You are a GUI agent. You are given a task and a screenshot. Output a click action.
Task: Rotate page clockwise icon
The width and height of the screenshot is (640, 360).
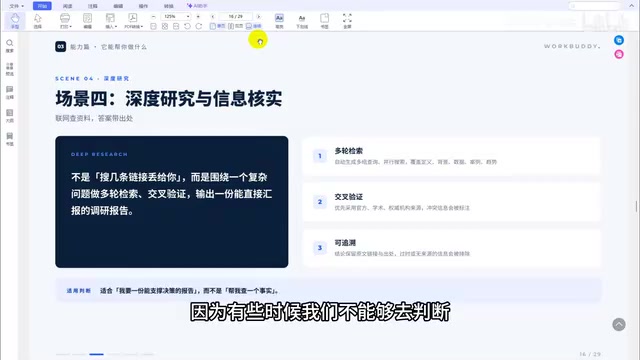click(x=199, y=26)
